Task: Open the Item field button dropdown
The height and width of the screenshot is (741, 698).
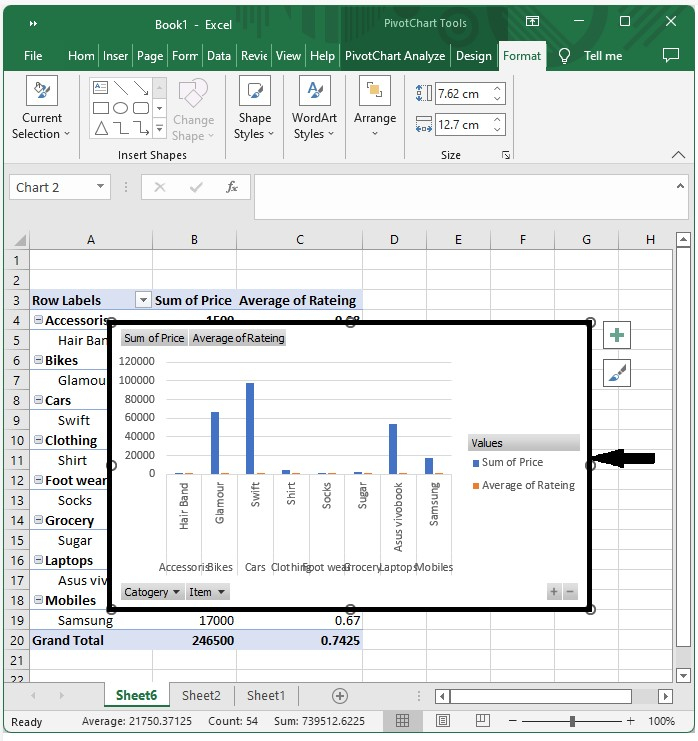Action: (207, 592)
